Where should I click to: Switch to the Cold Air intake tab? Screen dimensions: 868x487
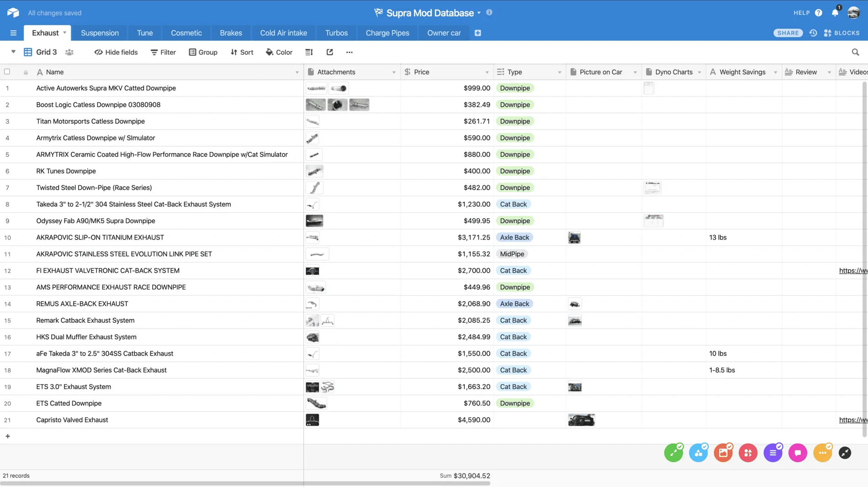pyautogui.click(x=283, y=33)
